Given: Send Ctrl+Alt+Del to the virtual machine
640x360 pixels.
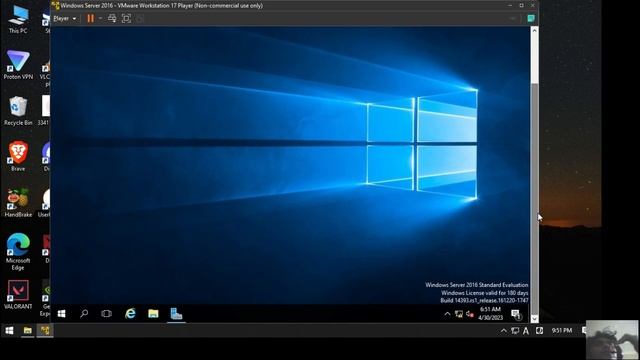Looking at the screenshot, I should (112, 18).
